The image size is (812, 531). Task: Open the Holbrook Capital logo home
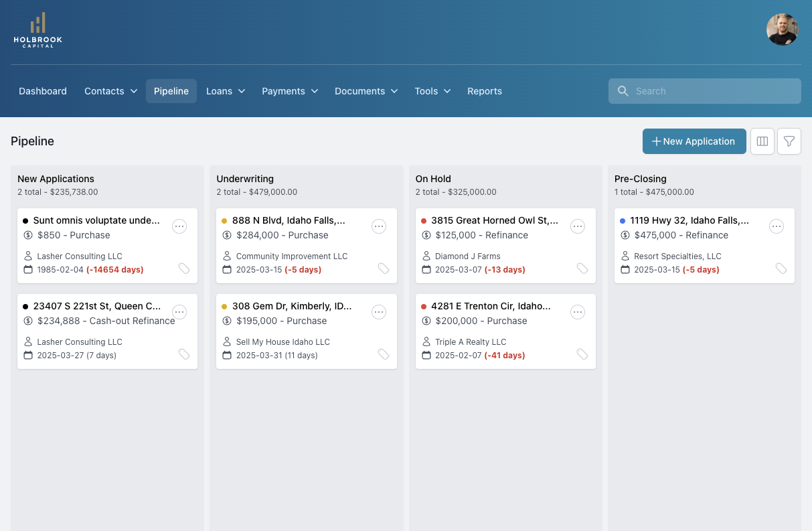38,29
